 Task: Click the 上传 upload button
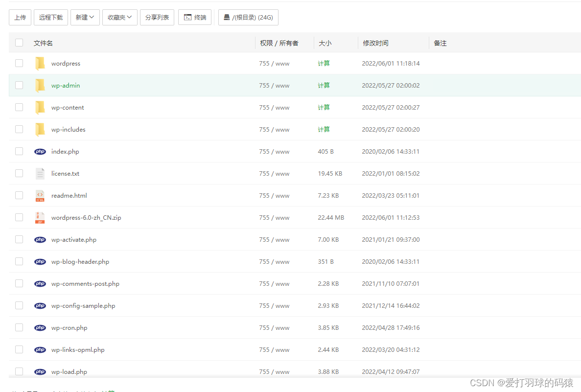(20, 18)
